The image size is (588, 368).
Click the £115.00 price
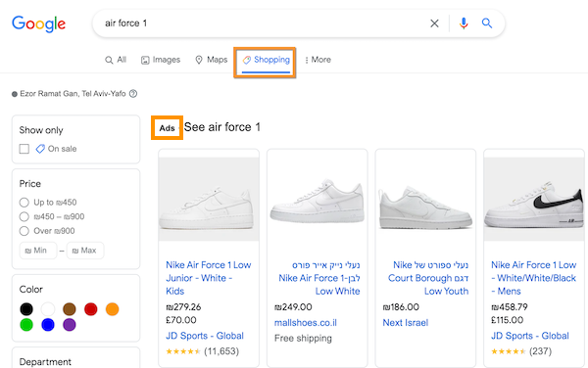508,320
